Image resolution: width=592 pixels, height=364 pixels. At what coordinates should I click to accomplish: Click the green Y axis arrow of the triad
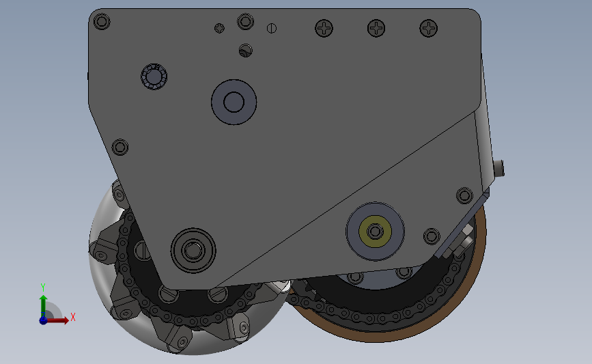(x=43, y=306)
